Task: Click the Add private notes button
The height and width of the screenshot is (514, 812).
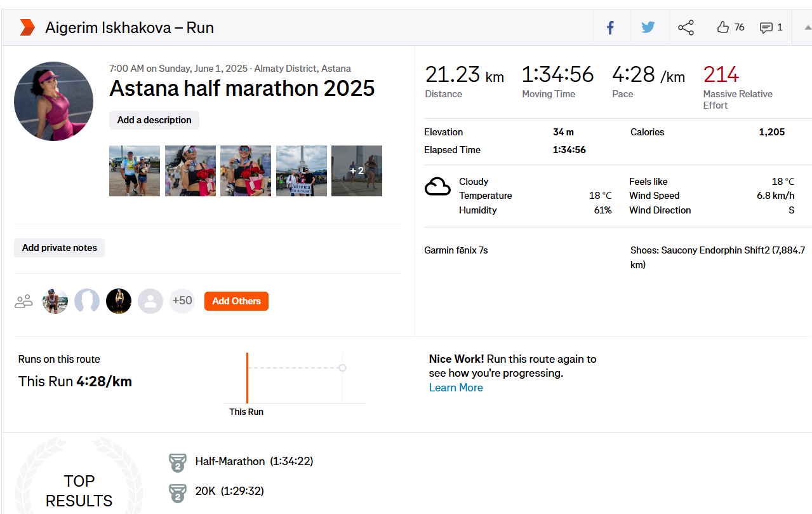Action: click(60, 248)
